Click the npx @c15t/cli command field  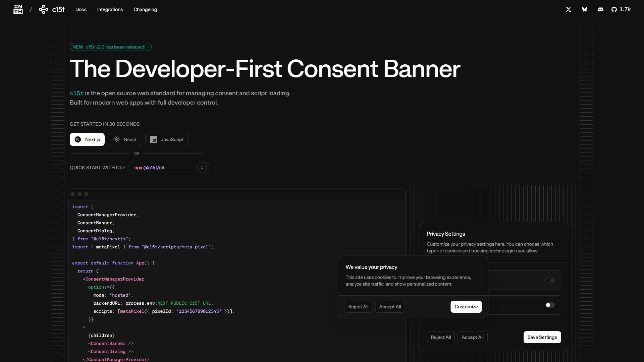click(x=169, y=168)
